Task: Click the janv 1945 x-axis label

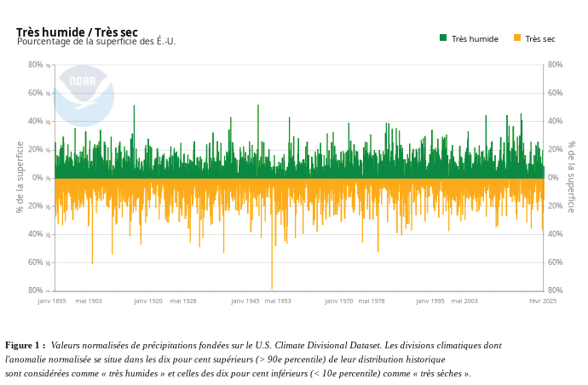Action: tap(245, 301)
